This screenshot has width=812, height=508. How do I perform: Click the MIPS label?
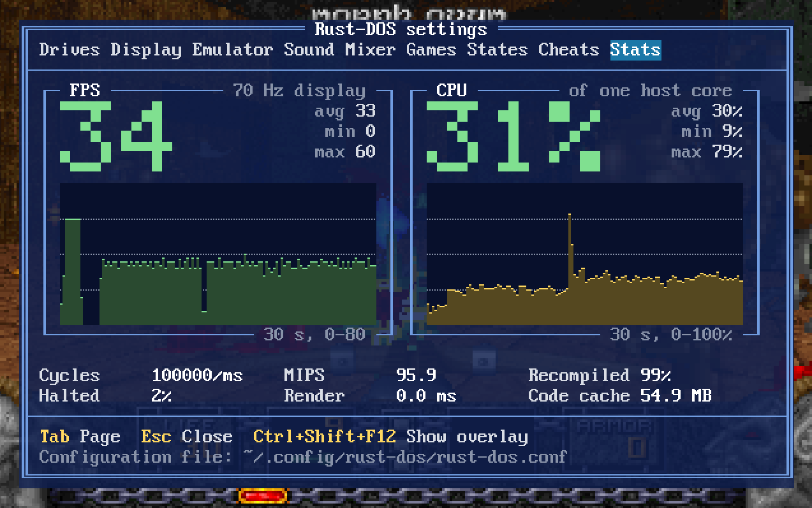pyautogui.click(x=304, y=375)
